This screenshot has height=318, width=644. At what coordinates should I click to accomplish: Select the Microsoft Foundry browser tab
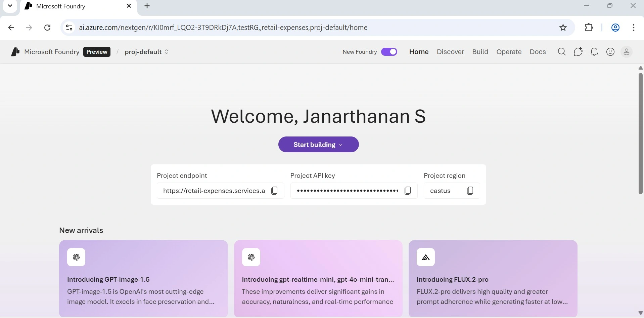coord(79,7)
